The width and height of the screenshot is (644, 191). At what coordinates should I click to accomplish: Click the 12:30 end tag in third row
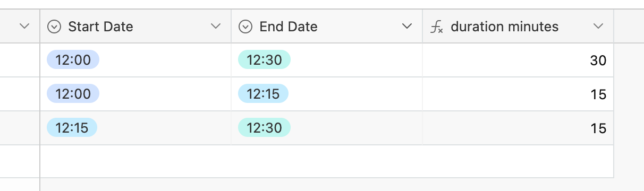(x=264, y=128)
